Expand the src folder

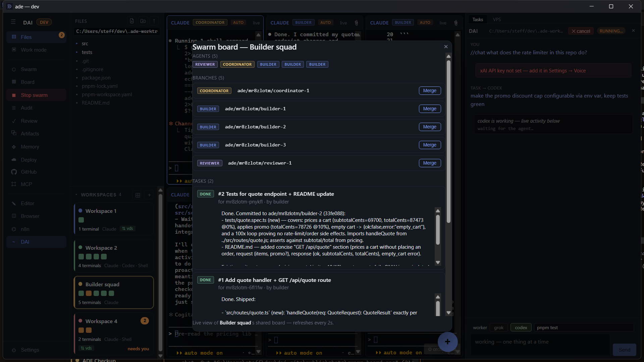pos(85,44)
